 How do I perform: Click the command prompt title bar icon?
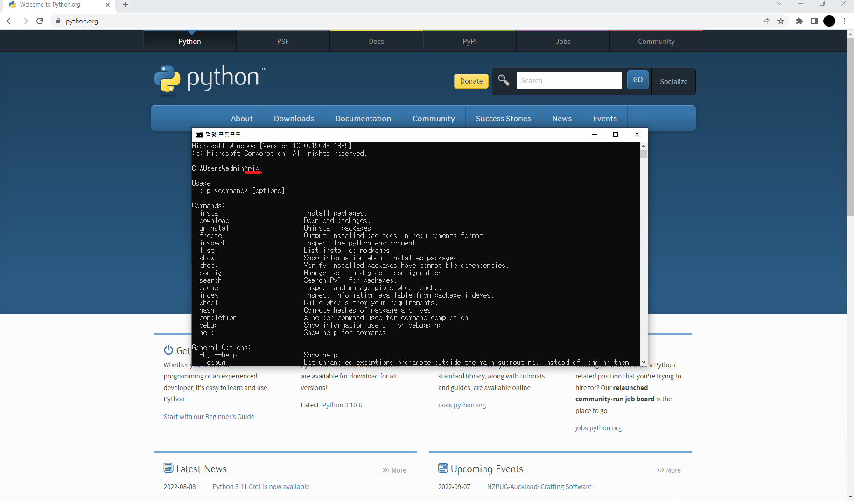[x=199, y=134]
